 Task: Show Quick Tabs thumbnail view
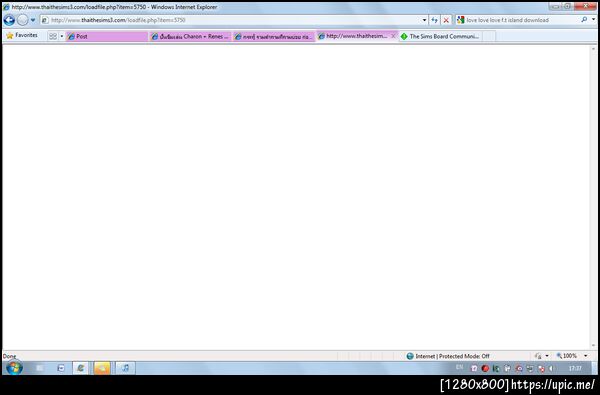53,36
